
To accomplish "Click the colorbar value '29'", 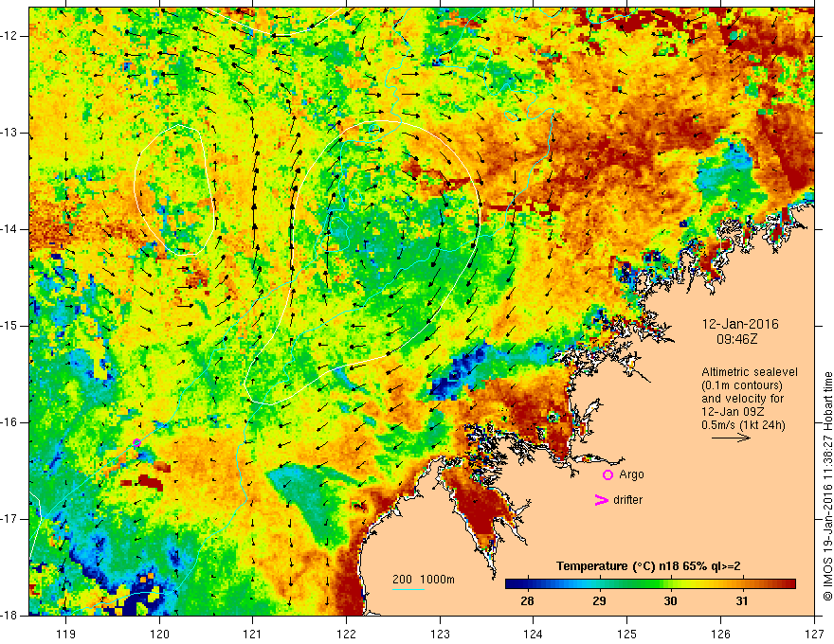I will tap(599, 601).
